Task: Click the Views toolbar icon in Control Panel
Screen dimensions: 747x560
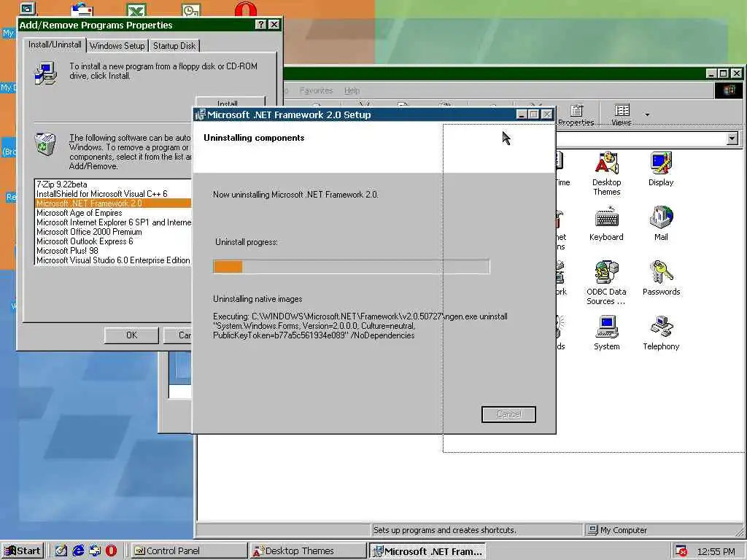Action: (622, 114)
